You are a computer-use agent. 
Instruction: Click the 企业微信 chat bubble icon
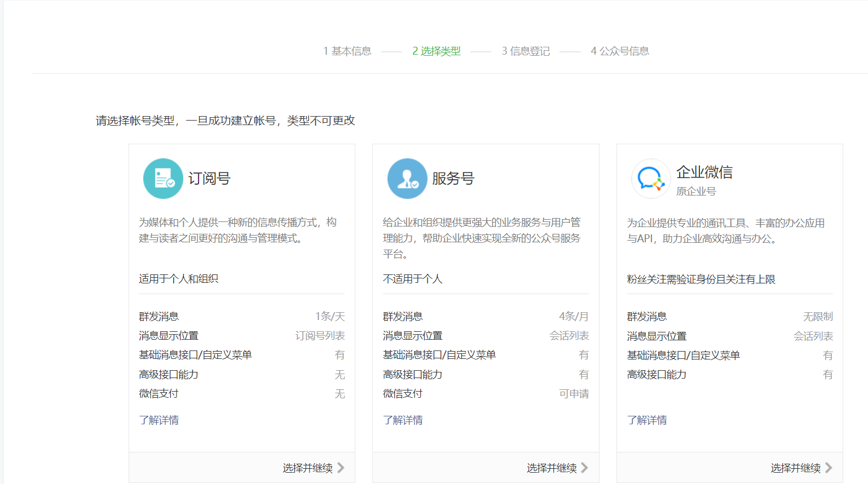tap(651, 178)
